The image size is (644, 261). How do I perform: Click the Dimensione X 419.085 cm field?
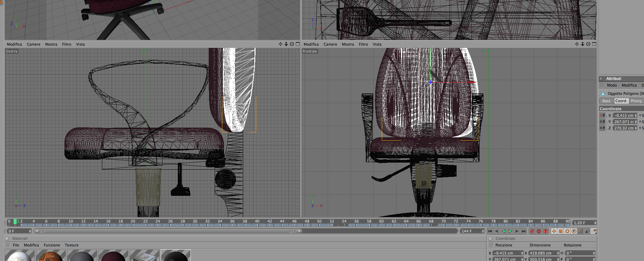(544, 253)
